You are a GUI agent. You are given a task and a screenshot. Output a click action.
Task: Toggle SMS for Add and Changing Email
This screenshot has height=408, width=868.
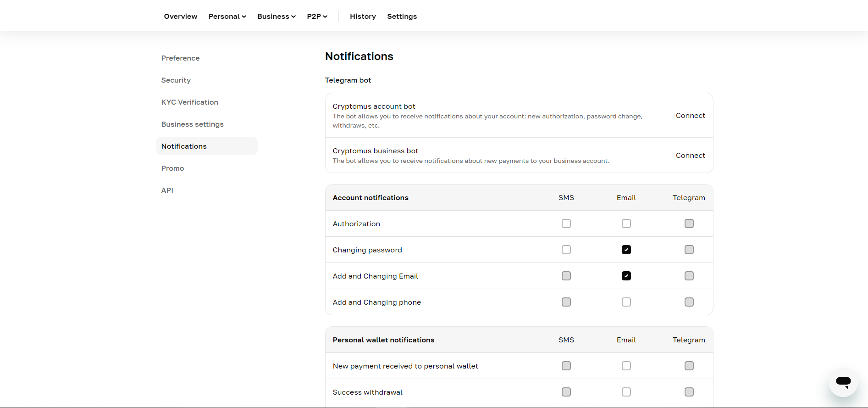click(x=566, y=276)
